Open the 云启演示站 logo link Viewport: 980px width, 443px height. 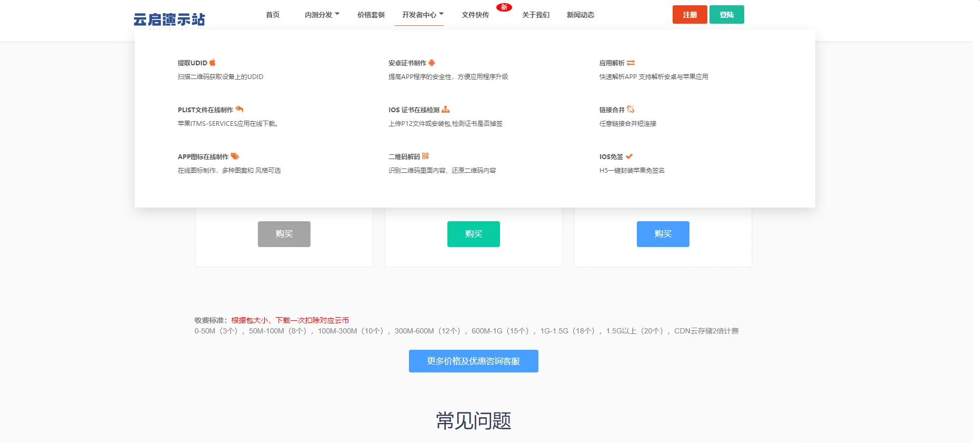(x=169, y=19)
